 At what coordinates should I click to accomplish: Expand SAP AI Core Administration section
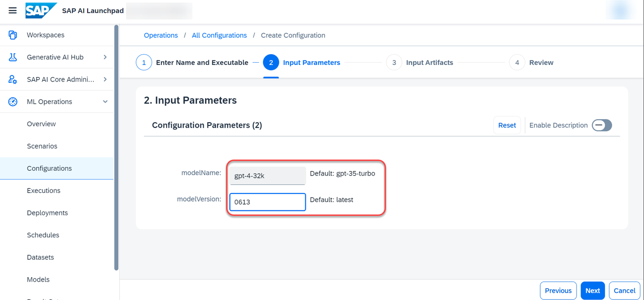click(105, 79)
